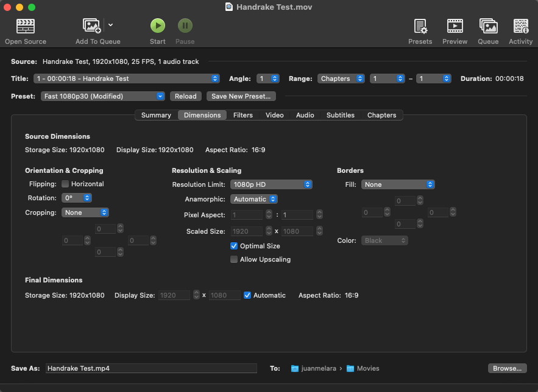
Task: Enable Horizontal flipping checkbox
Action: point(65,184)
